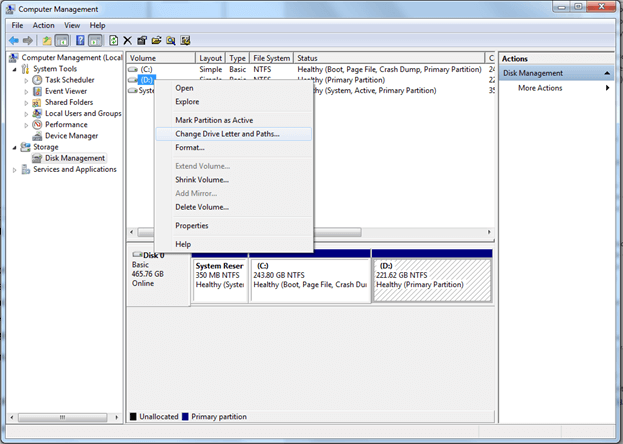The width and height of the screenshot is (623, 444).
Task: Click the volume list right scroll arrow
Action: 489,232
